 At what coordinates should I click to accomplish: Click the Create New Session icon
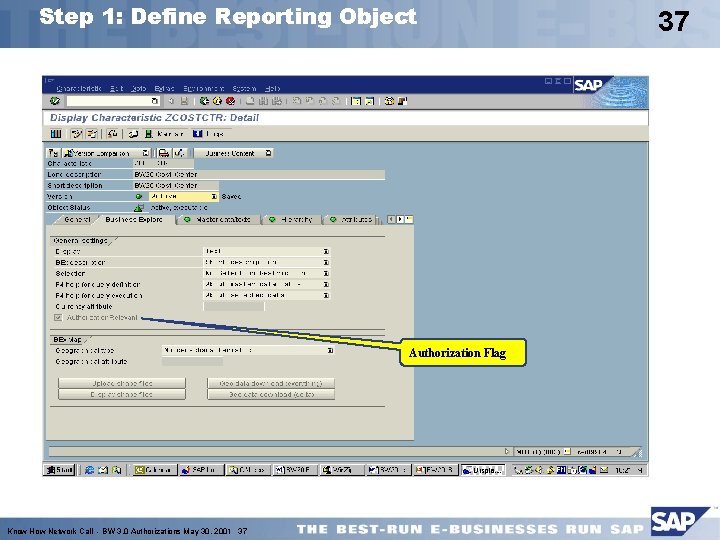356,101
